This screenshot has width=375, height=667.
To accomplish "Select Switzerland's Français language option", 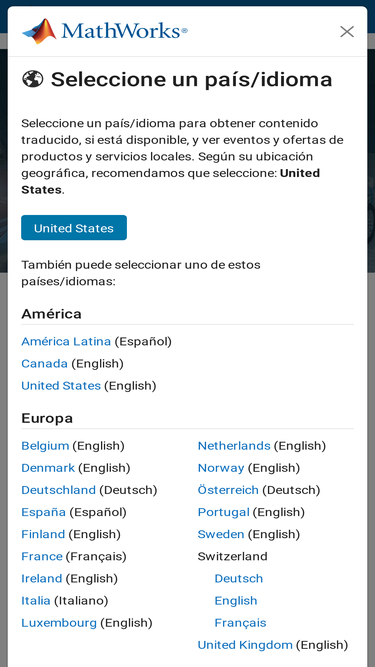I will (x=240, y=623).
